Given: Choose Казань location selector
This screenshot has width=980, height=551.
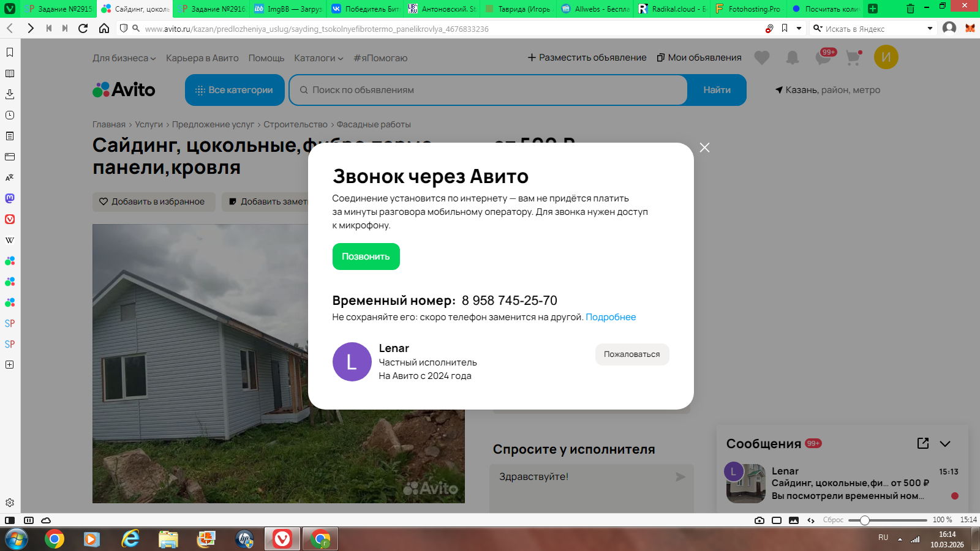Looking at the screenshot, I should [x=827, y=90].
